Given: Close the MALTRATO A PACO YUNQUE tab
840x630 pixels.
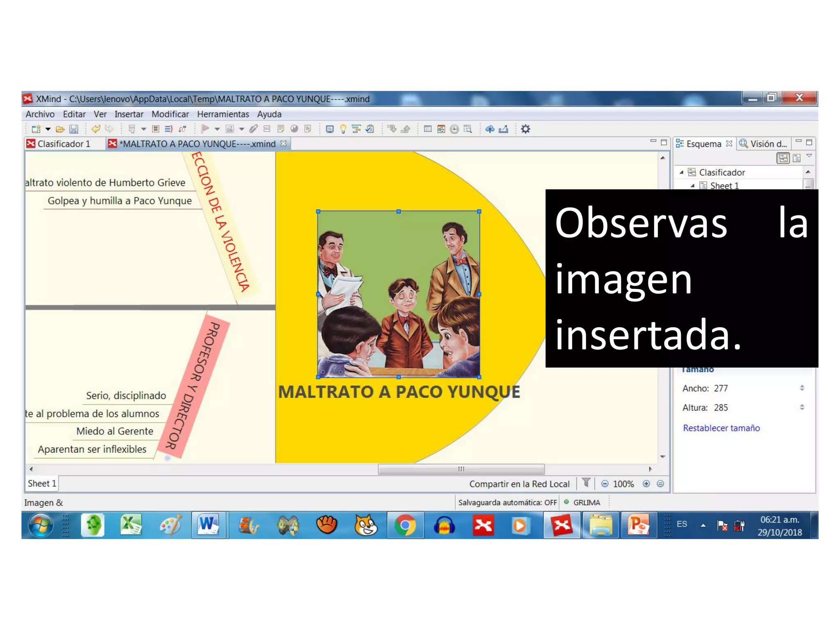Looking at the screenshot, I should coord(283,143).
